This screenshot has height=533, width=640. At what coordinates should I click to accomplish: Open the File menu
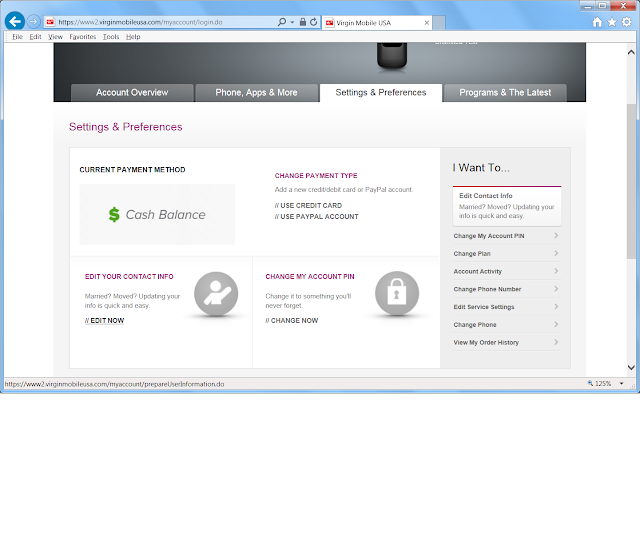(x=17, y=37)
